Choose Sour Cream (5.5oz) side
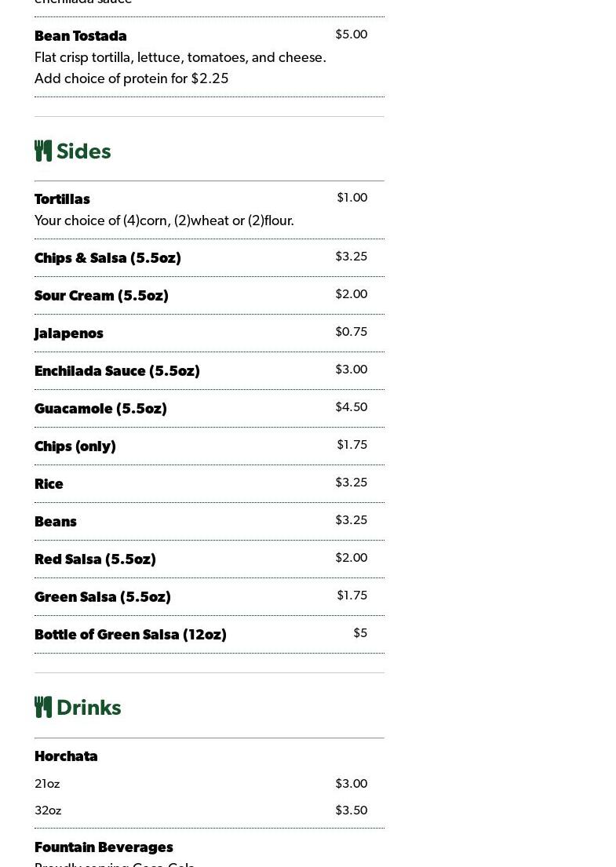The height and width of the screenshot is (867, 616). [x=101, y=296]
